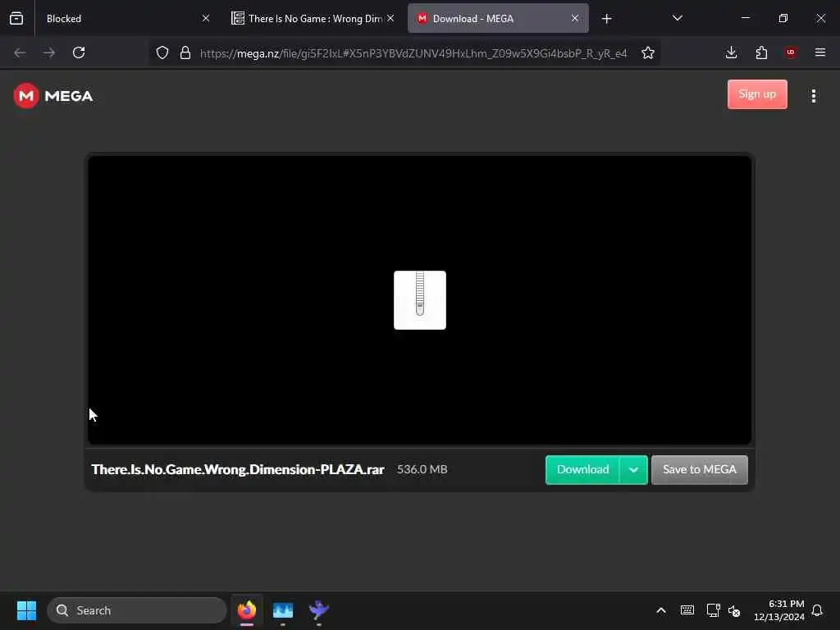Screen dimensions: 840x630
Task: Click the archive file preview icon
Action: (x=419, y=300)
